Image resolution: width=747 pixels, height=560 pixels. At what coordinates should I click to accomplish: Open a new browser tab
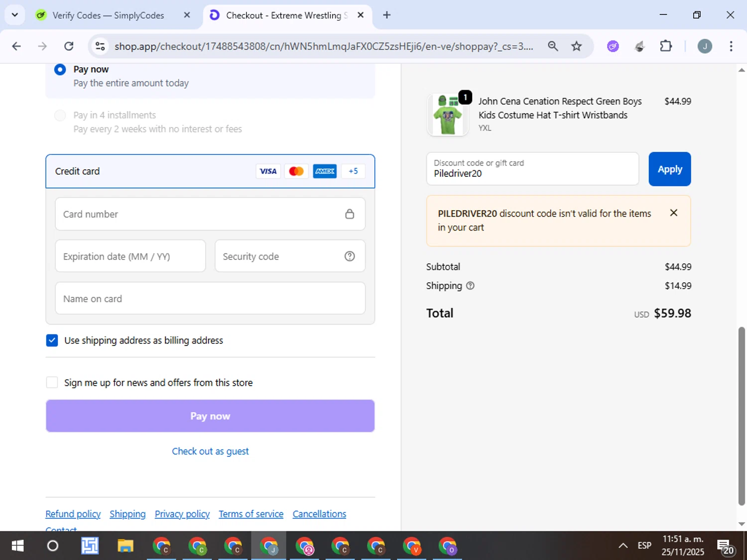(387, 15)
